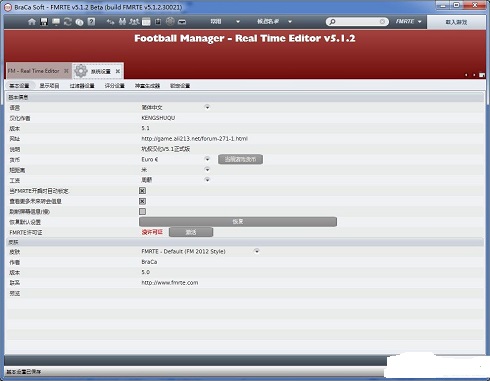
Task: Toggle the checkbox in the '当FMRTE' row
Action: pos(142,191)
